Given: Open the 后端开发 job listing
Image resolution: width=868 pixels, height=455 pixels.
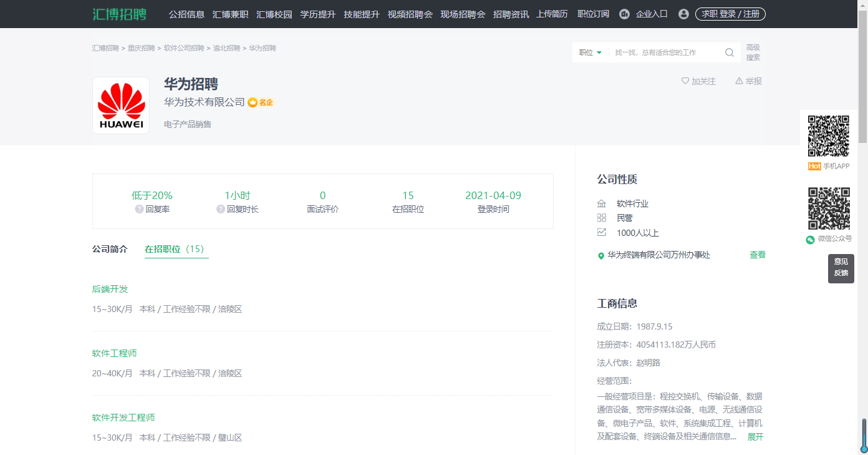Looking at the screenshot, I should coord(110,289).
